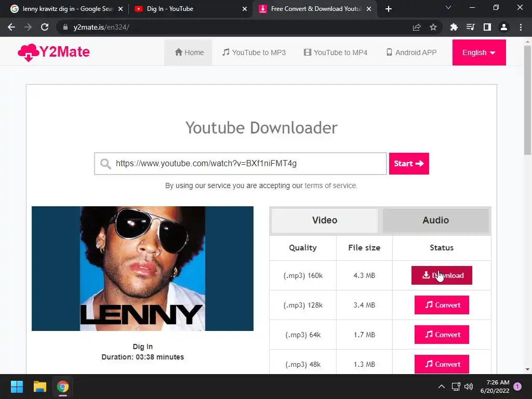
Task: Share this page icon in address bar
Action: (x=417, y=27)
